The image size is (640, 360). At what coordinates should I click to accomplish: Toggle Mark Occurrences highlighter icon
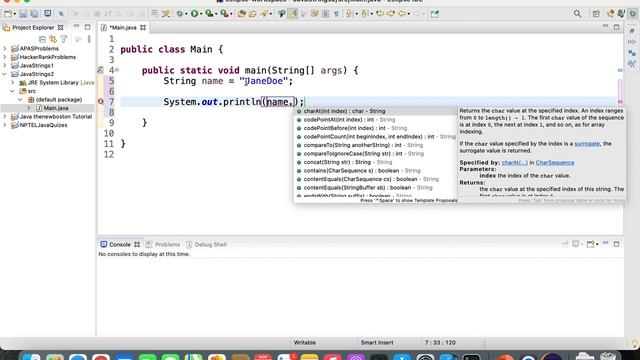pyautogui.click(x=293, y=13)
